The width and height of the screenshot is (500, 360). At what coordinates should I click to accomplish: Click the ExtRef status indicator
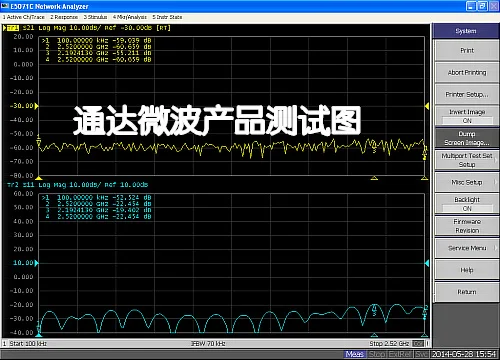(x=399, y=354)
